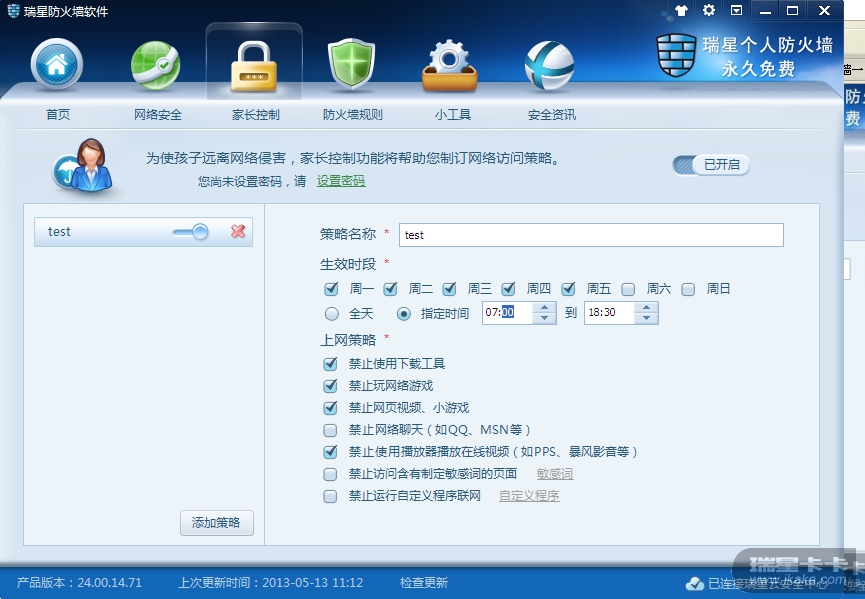Uncheck 禁止网页视频、小游戏
This screenshot has width=865, height=599.
(330, 408)
